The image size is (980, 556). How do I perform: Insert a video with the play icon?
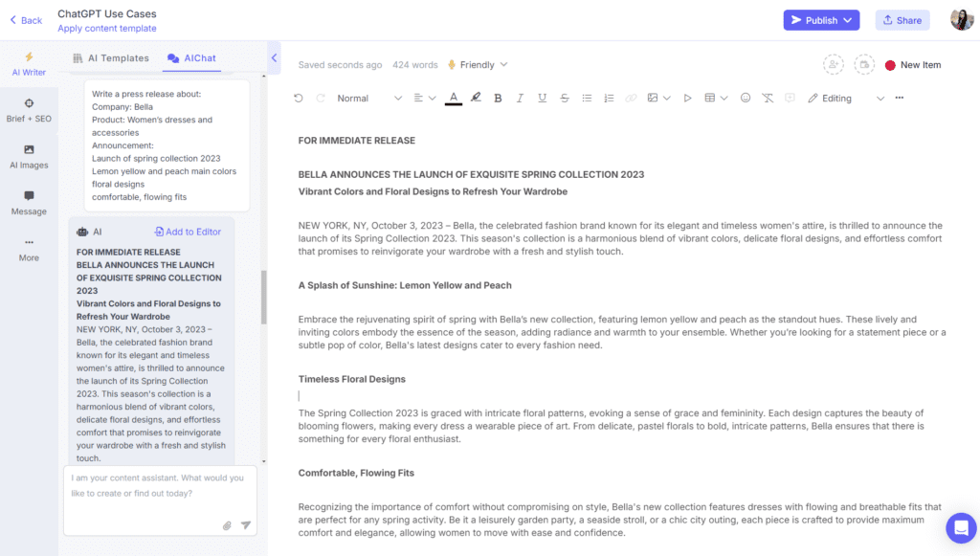coord(687,98)
